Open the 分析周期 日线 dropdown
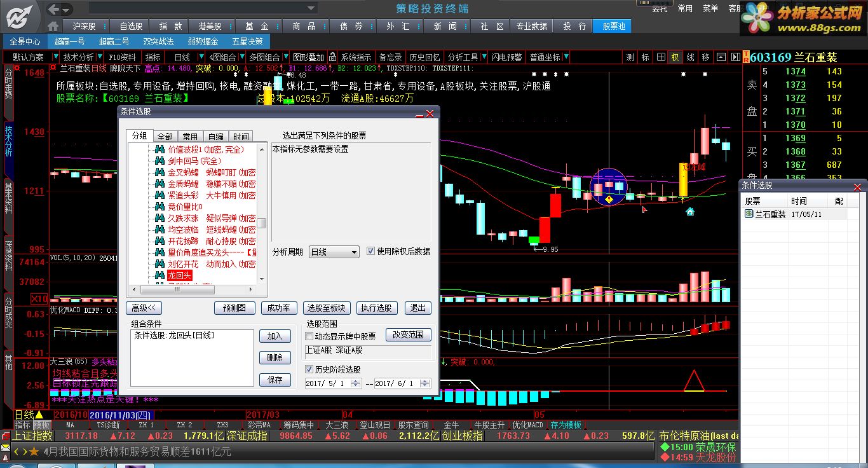Image resolution: width=868 pixels, height=468 pixels. [334, 252]
